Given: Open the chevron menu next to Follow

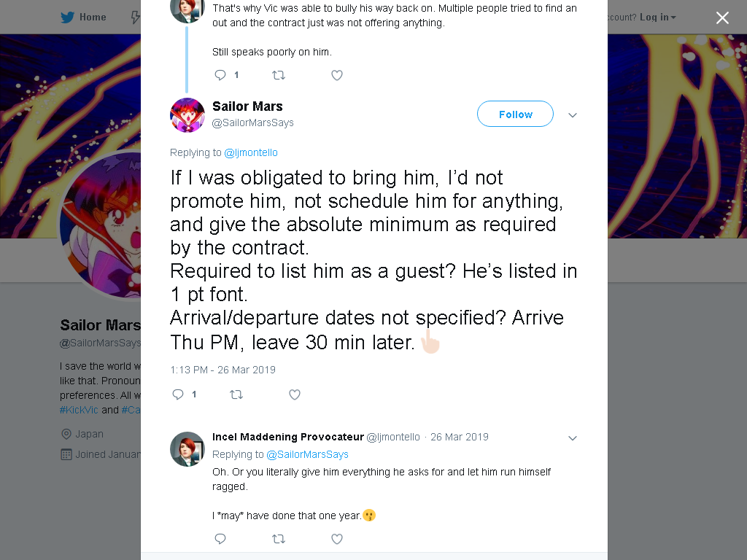Looking at the screenshot, I should [x=573, y=114].
